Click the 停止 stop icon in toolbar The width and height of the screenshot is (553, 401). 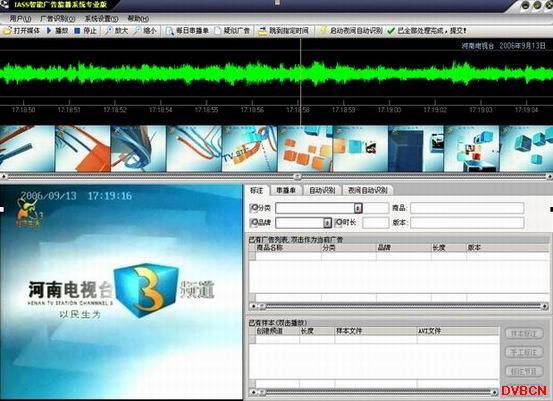(x=77, y=31)
